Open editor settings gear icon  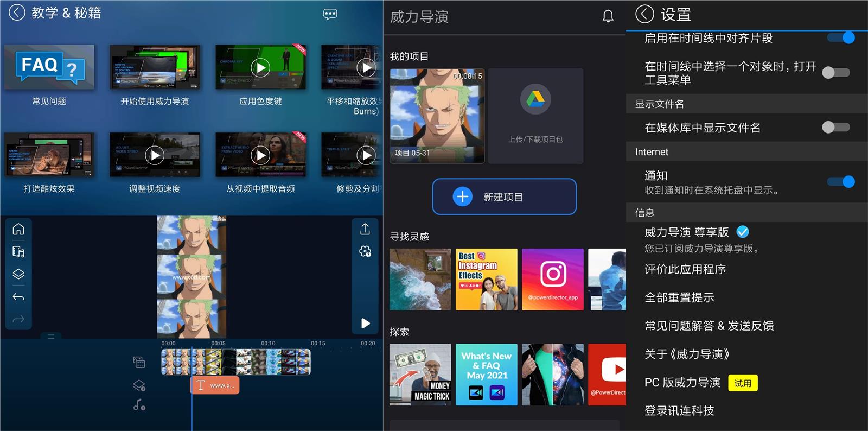click(x=365, y=251)
